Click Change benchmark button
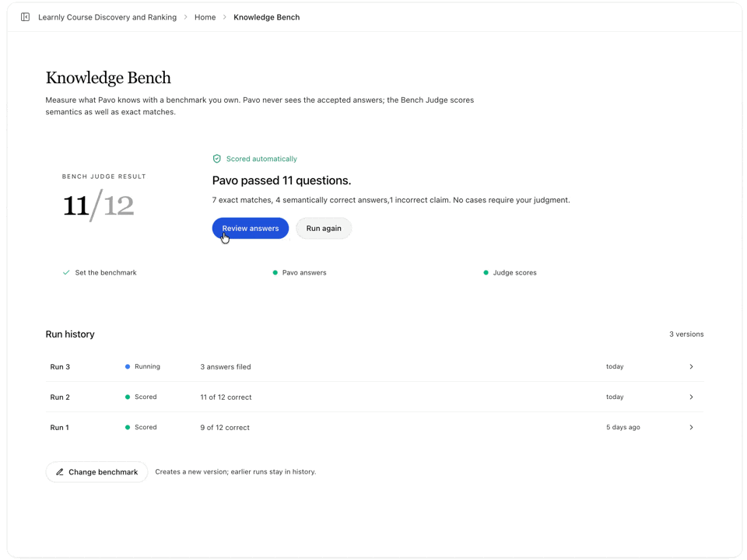The height and width of the screenshot is (560, 747). click(x=96, y=472)
